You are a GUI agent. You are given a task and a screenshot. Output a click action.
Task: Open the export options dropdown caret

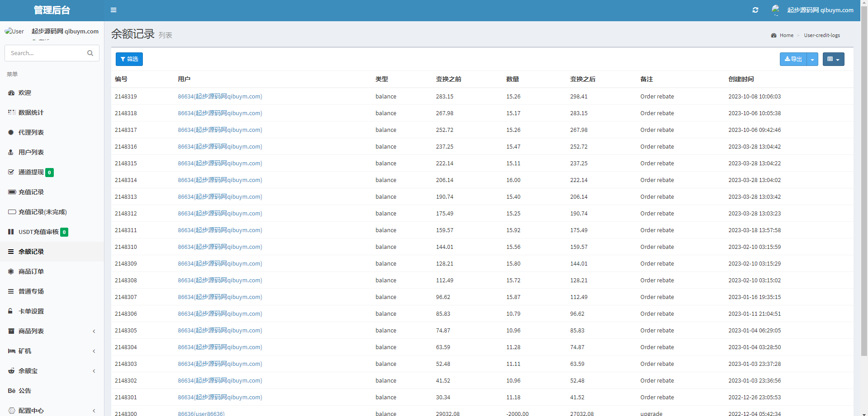[x=812, y=59]
